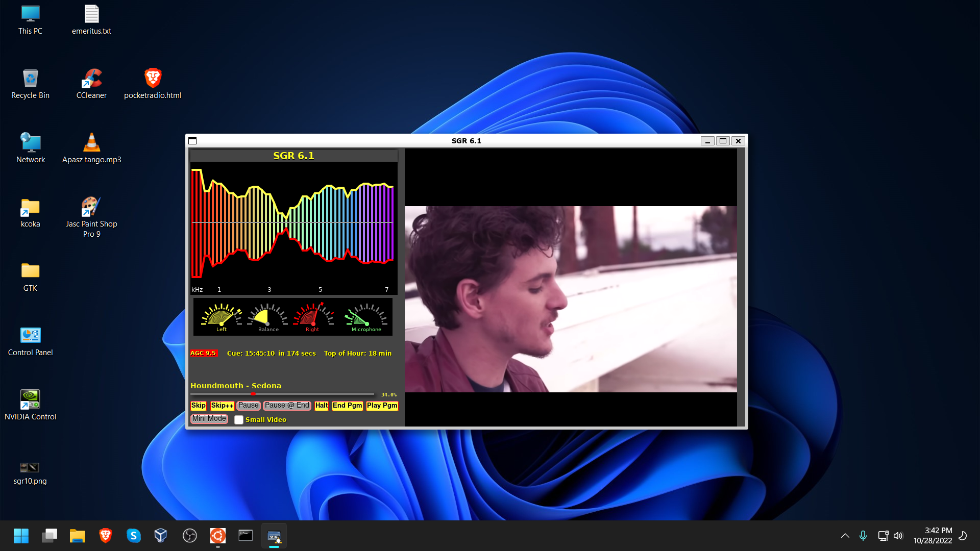Click the AGC 9.5 indicator

pyautogui.click(x=203, y=353)
